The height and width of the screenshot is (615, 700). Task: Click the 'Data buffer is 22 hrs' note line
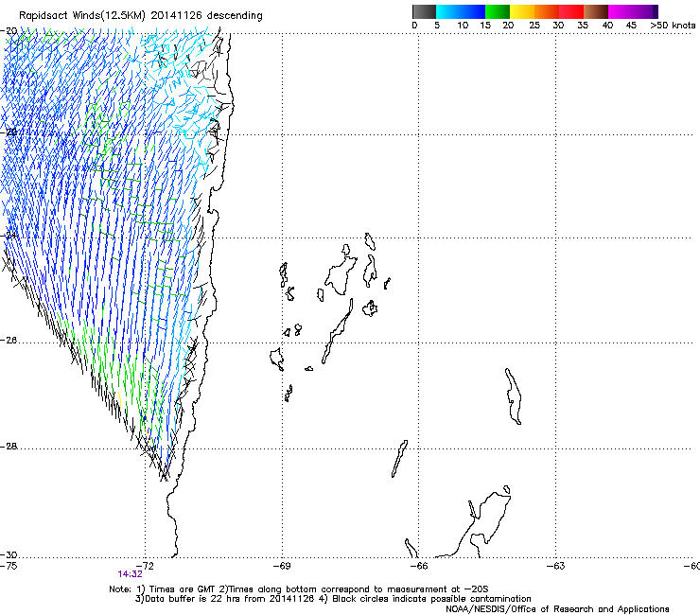click(333, 599)
